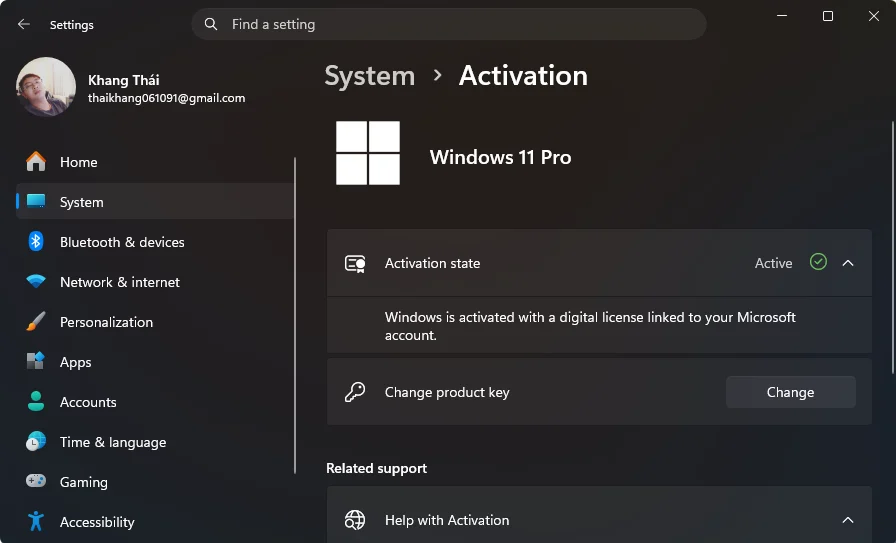This screenshot has width=896, height=543.
Task: Click the product key icon
Action: pos(355,392)
